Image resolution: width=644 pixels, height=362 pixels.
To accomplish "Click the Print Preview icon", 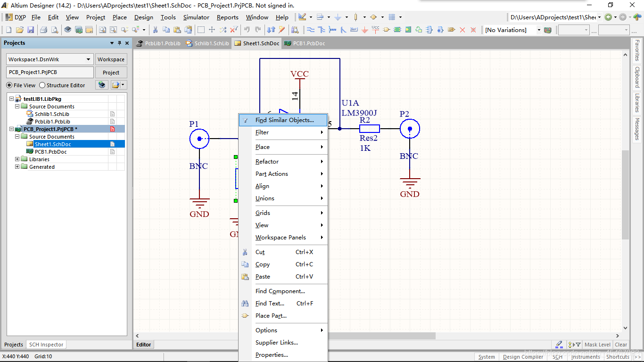I will pos(55,30).
